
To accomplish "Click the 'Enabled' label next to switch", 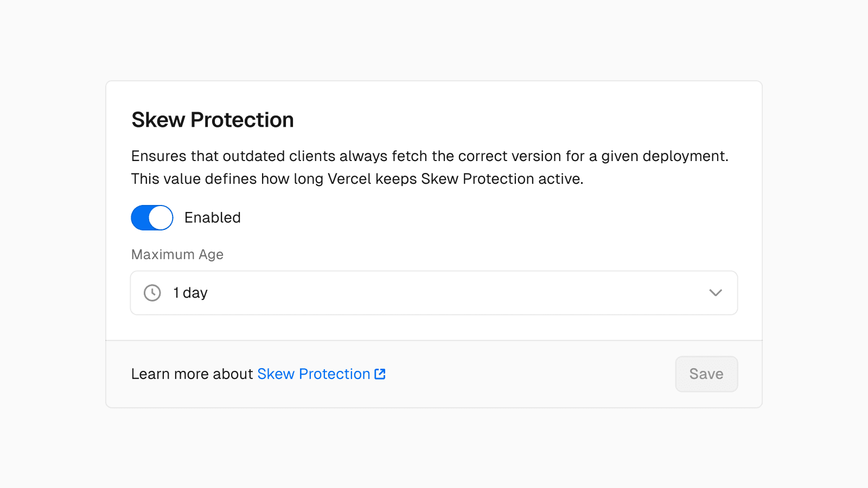I will 212,217.
